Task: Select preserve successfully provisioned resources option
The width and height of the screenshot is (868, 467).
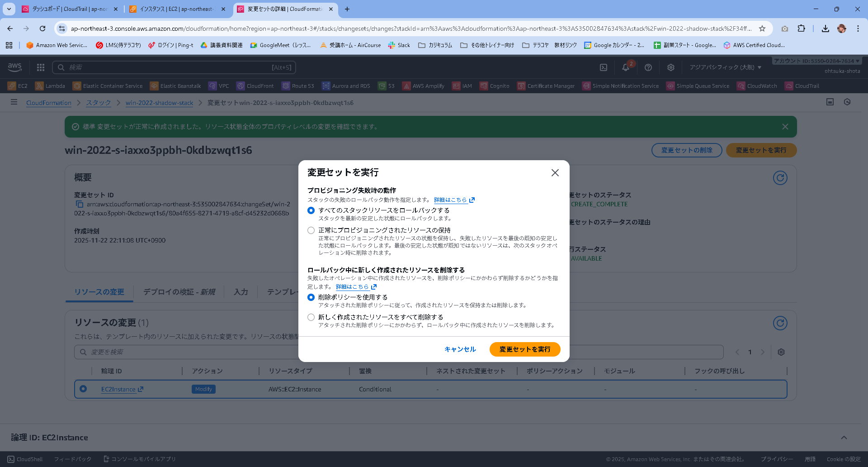Action: point(311,230)
